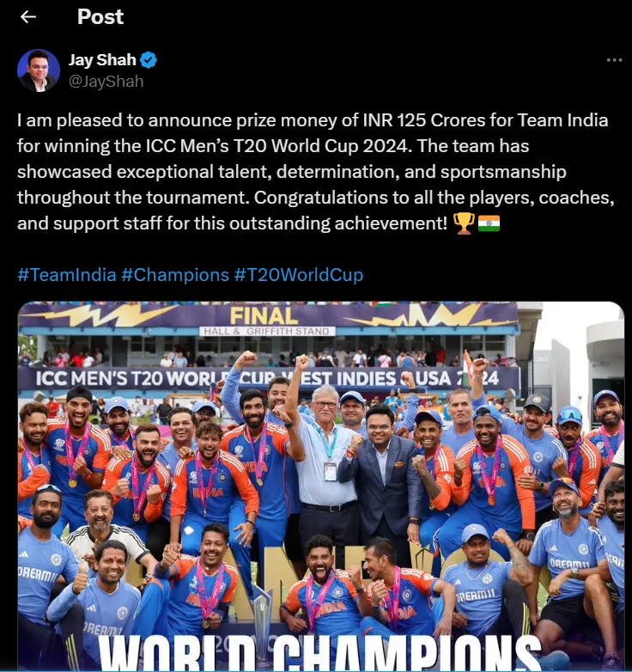Open the #T20WorldCup hashtag
Image resolution: width=632 pixels, height=672 pixels.
tap(299, 275)
